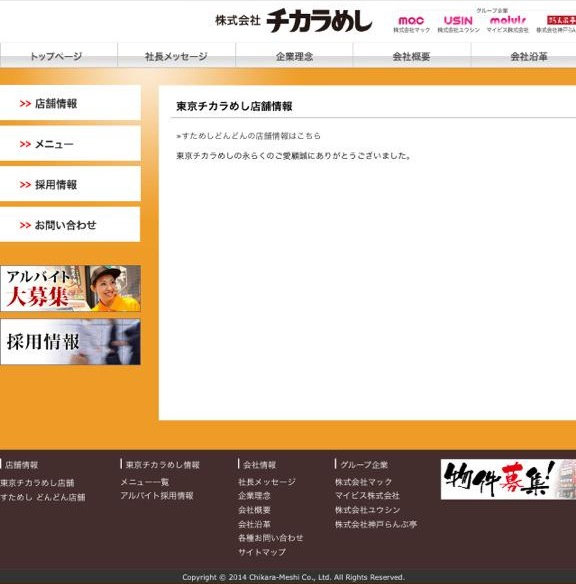
Task: Open 会社沿革 navigation tab
Action: click(x=524, y=56)
